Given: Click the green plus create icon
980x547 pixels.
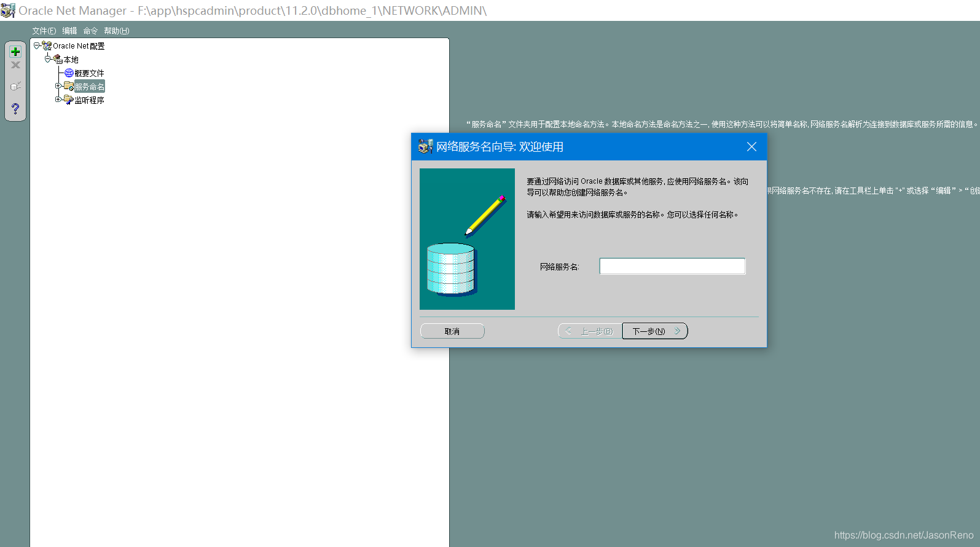Looking at the screenshot, I should (x=15, y=52).
